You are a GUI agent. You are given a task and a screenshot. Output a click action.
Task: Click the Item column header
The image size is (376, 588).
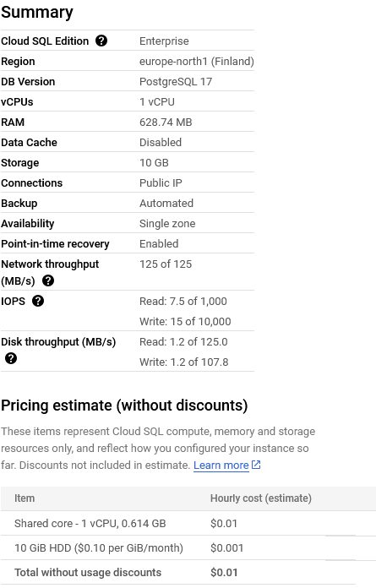tap(25, 498)
